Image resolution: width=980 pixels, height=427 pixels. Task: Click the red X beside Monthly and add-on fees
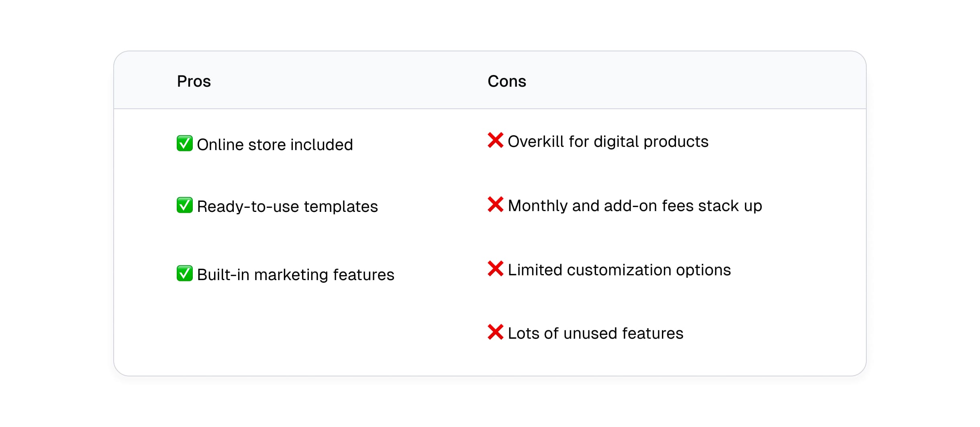(x=496, y=204)
